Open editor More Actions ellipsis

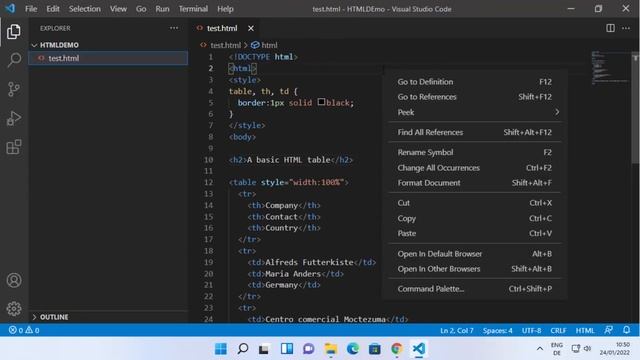click(626, 28)
